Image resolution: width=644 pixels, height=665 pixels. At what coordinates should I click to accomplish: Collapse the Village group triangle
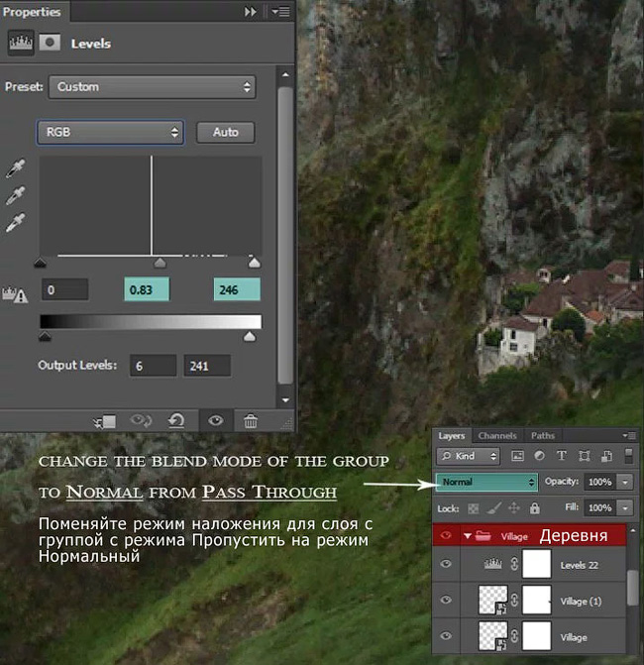[468, 536]
